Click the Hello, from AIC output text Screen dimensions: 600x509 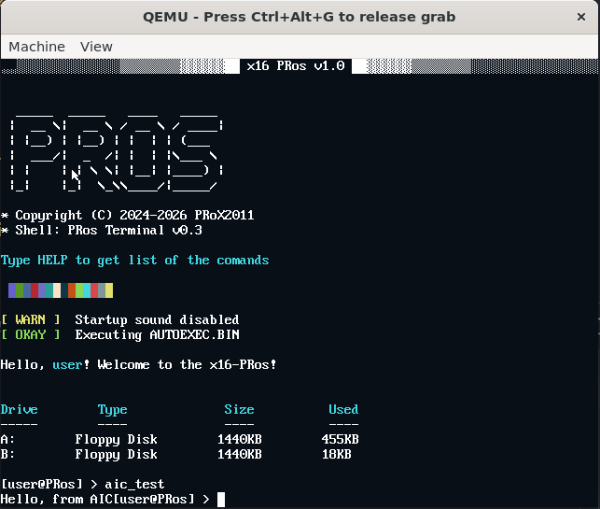[x=57, y=499]
